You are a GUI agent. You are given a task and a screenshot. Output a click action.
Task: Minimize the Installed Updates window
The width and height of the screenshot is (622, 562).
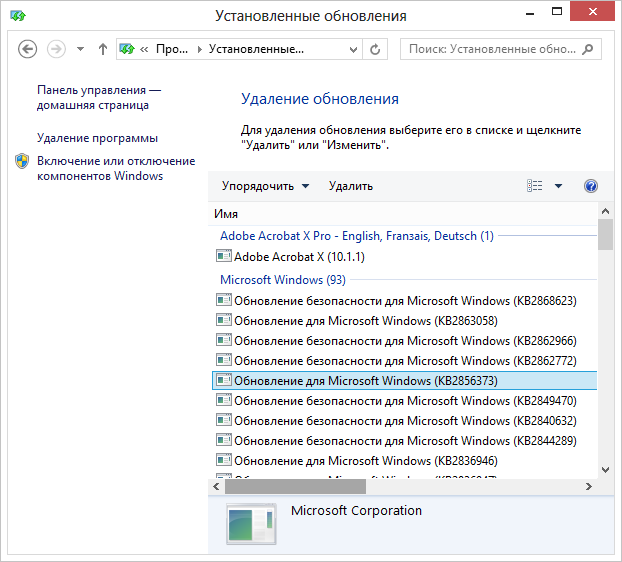point(530,12)
